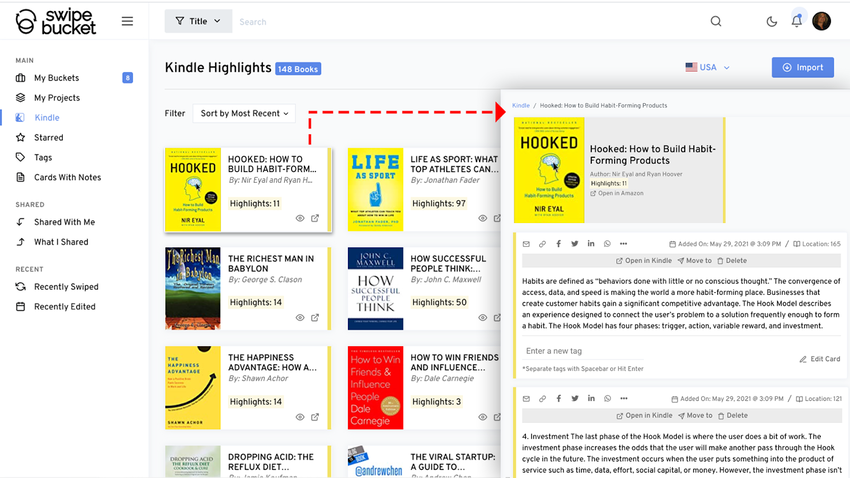Email the first highlight card
The width and height of the screenshot is (850, 478).
point(526,244)
